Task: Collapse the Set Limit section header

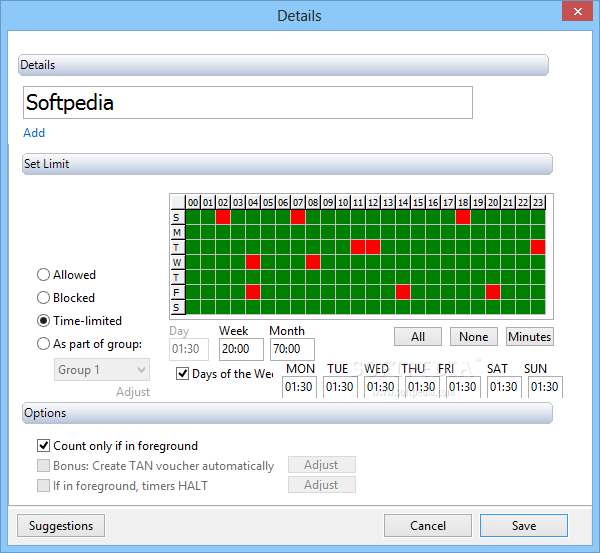Action: [x=287, y=164]
